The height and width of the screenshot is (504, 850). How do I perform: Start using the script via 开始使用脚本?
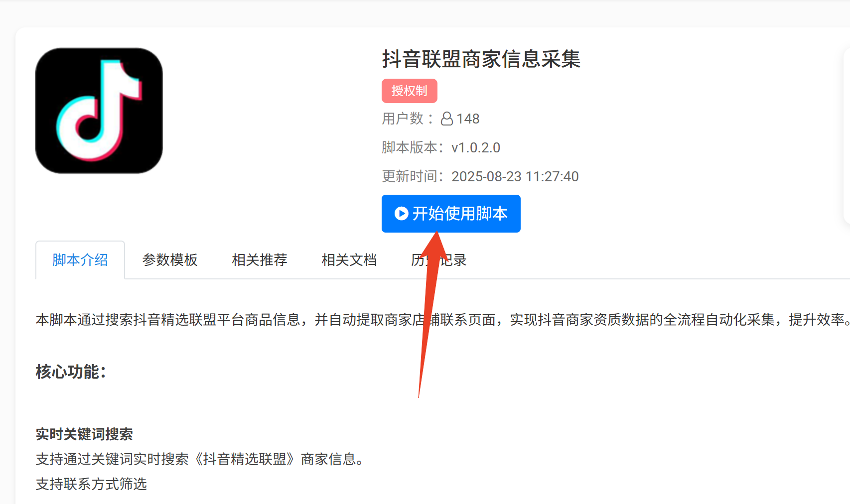(451, 214)
